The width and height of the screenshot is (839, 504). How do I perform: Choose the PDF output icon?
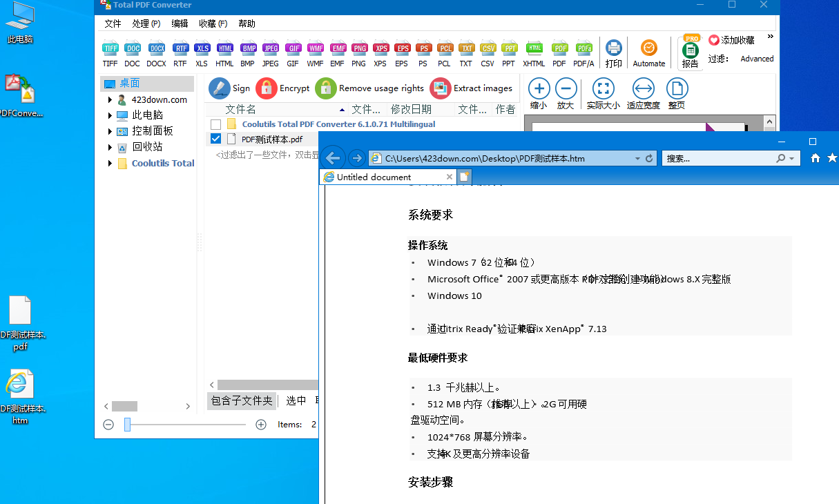[560, 54]
